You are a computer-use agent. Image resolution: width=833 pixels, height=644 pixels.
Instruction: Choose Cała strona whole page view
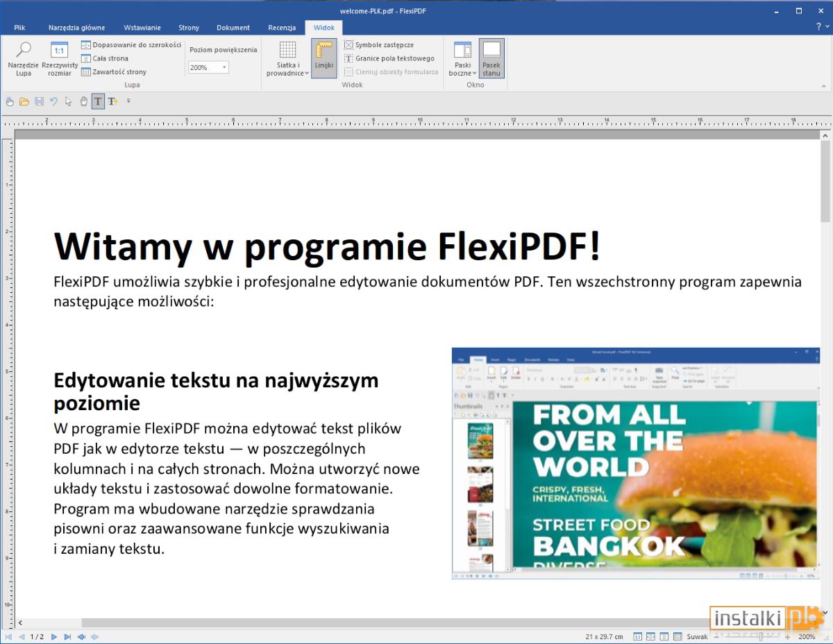[x=105, y=58]
